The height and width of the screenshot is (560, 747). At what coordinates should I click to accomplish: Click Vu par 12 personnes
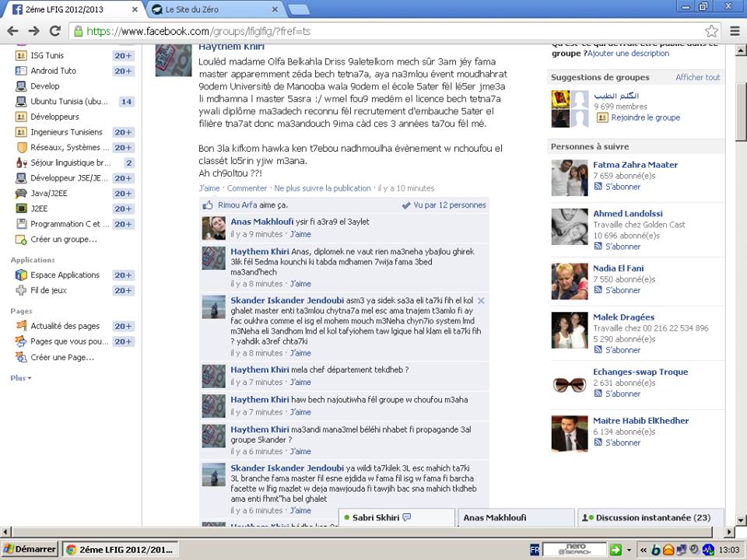coord(449,205)
